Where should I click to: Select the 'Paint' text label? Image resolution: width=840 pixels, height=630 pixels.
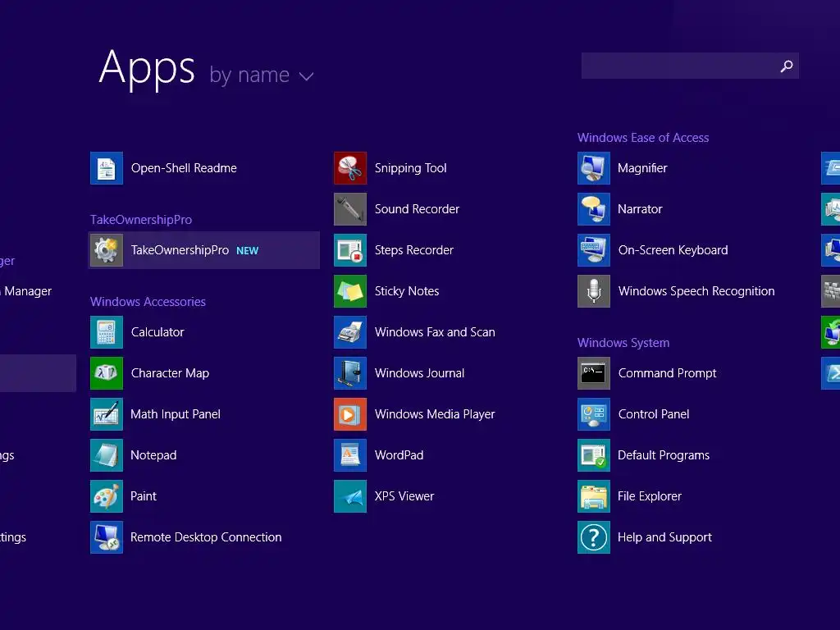point(144,496)
